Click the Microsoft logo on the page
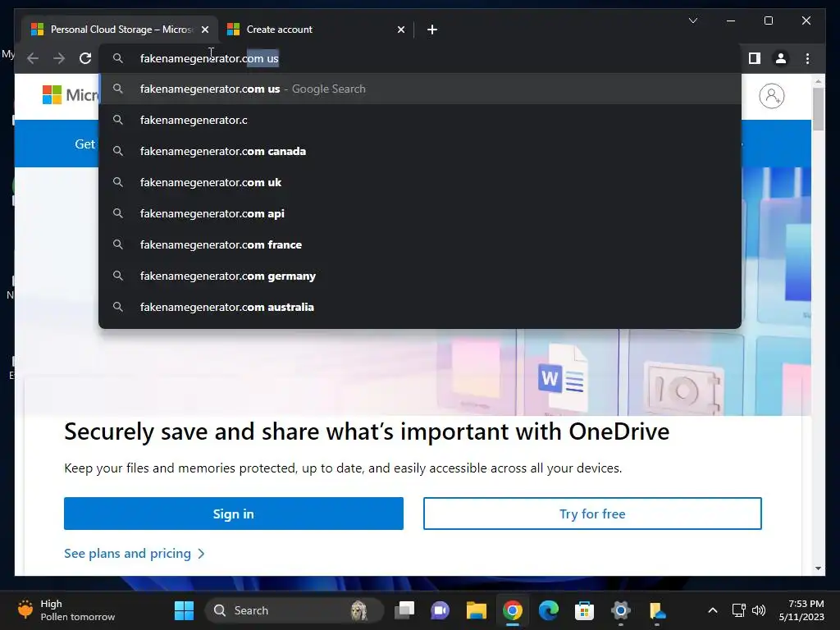840x630 pixels. [71, 95]
